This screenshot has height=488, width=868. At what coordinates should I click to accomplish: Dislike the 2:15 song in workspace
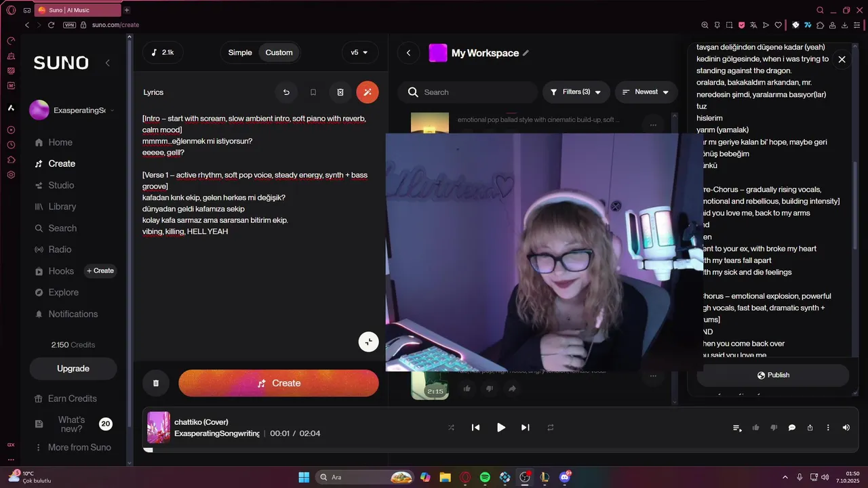point(490,388)
